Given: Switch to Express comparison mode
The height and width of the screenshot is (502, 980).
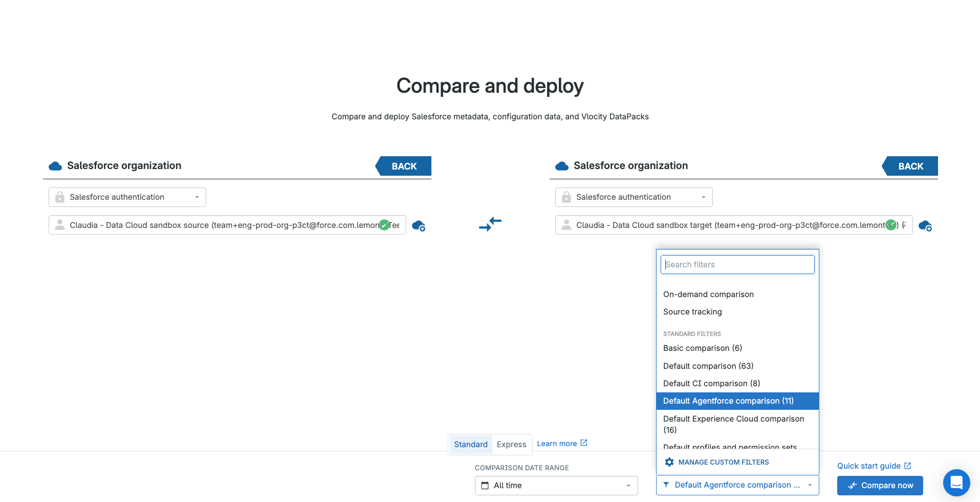Looking at the screenshot, I should point(511,445).
